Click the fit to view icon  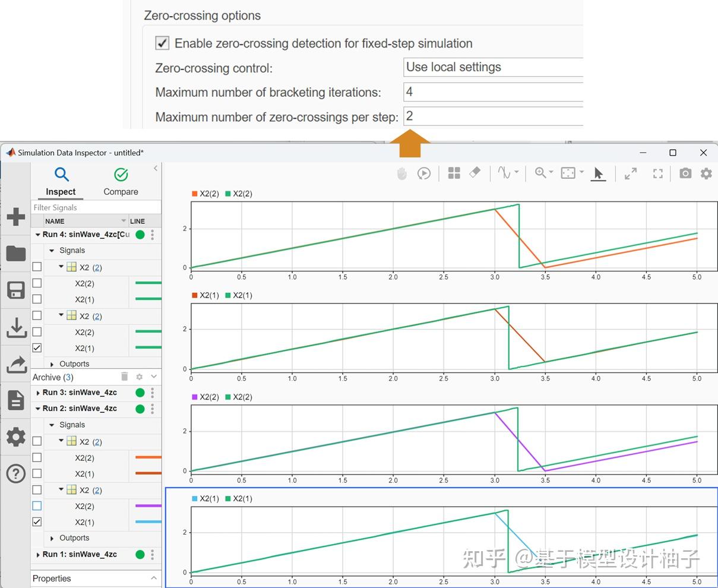coord(568,173)
